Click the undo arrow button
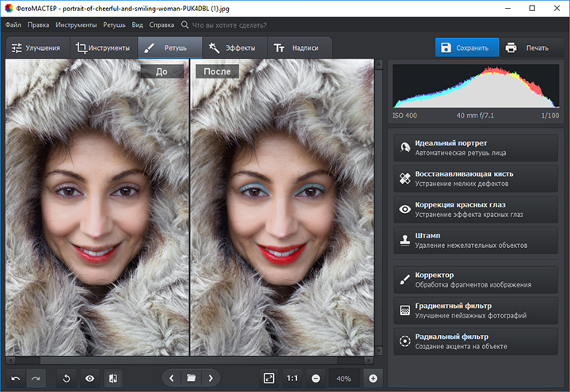The height and width of the screenshot is (392, 570). (x=14, y=379)
